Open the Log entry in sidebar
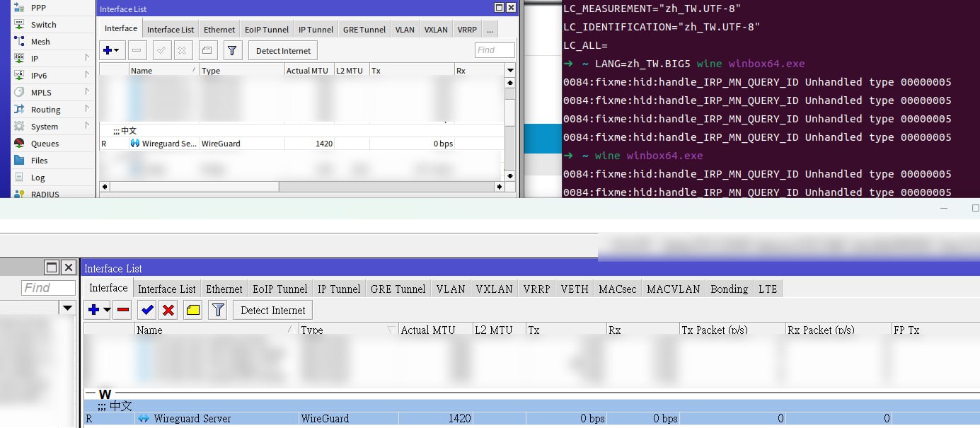 38,178
